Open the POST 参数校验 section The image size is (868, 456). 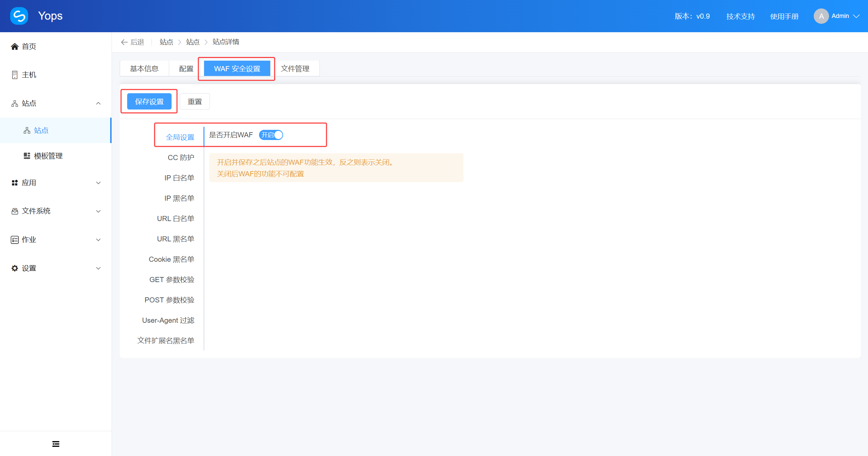tap(170, 300)
